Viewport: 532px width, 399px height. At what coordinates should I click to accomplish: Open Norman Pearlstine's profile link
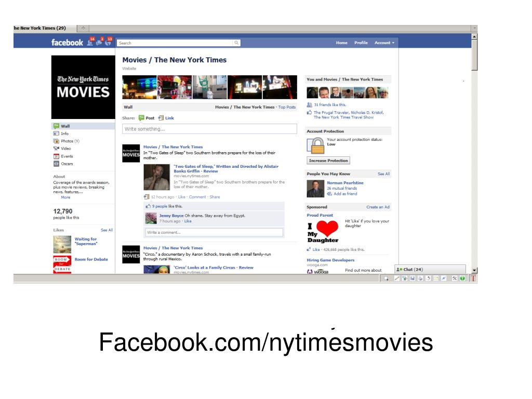click(345, 183)
